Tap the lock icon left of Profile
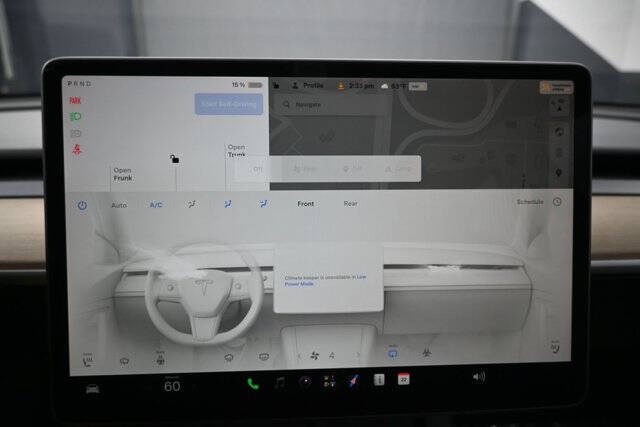Viewport: 640px width, 427px height. click(276, 85)
